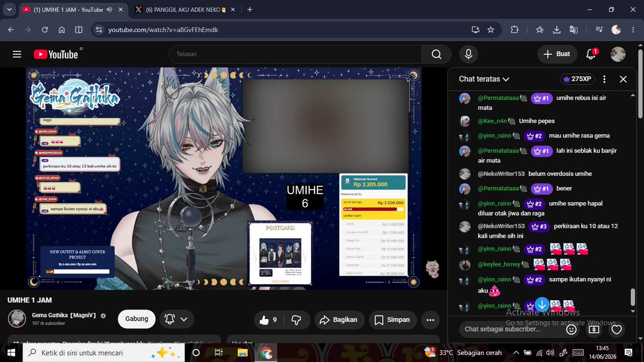Open File Explorer from taskbar

tap(242, 352)
